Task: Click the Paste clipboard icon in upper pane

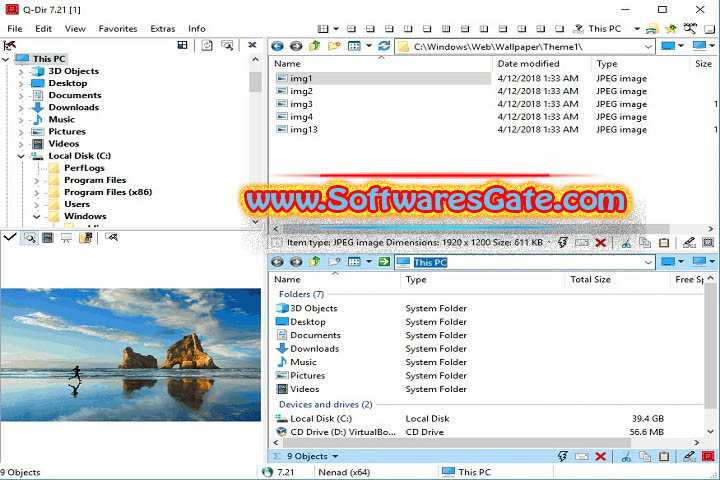Action: pos(664,243)
